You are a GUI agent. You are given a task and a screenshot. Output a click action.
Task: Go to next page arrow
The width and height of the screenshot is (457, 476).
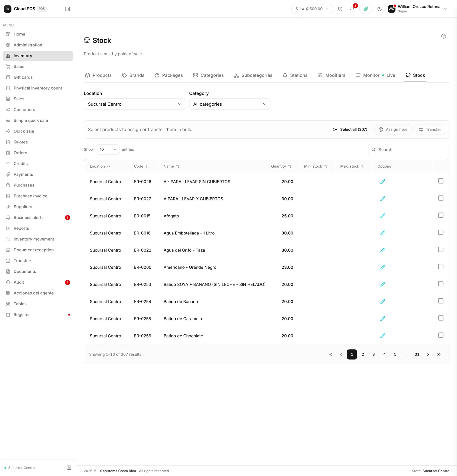(428, 354)
